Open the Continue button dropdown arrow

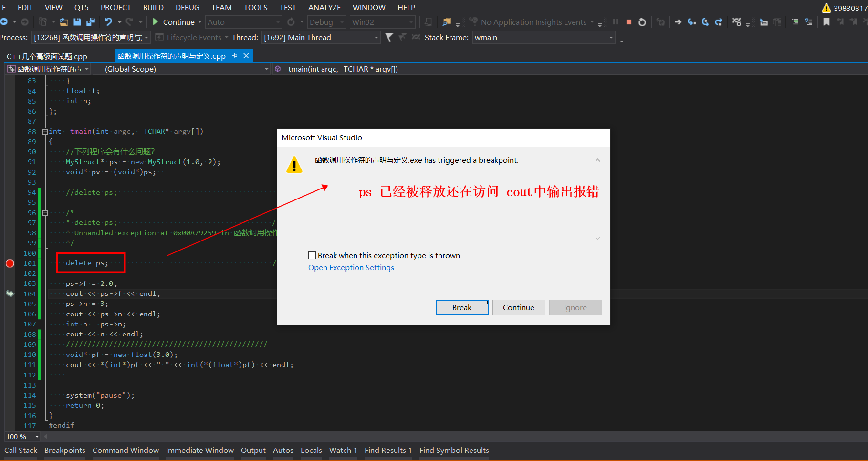point(199,22)
